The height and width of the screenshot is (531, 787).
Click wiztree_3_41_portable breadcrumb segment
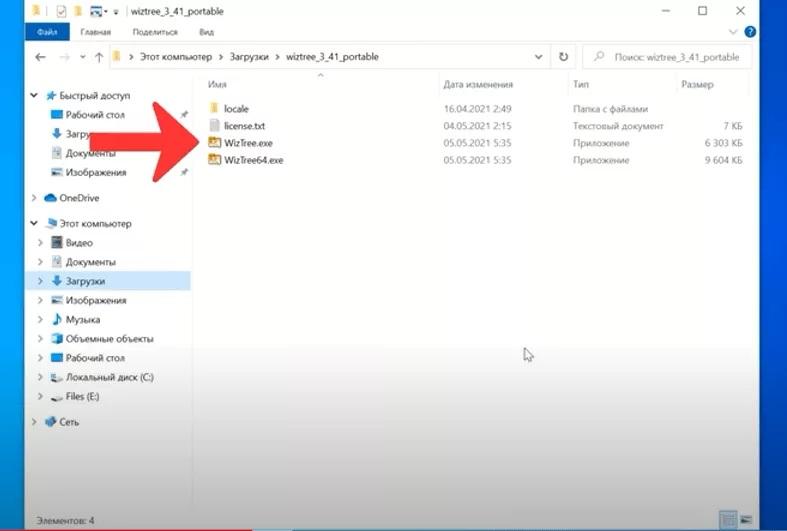pos(332,57)
